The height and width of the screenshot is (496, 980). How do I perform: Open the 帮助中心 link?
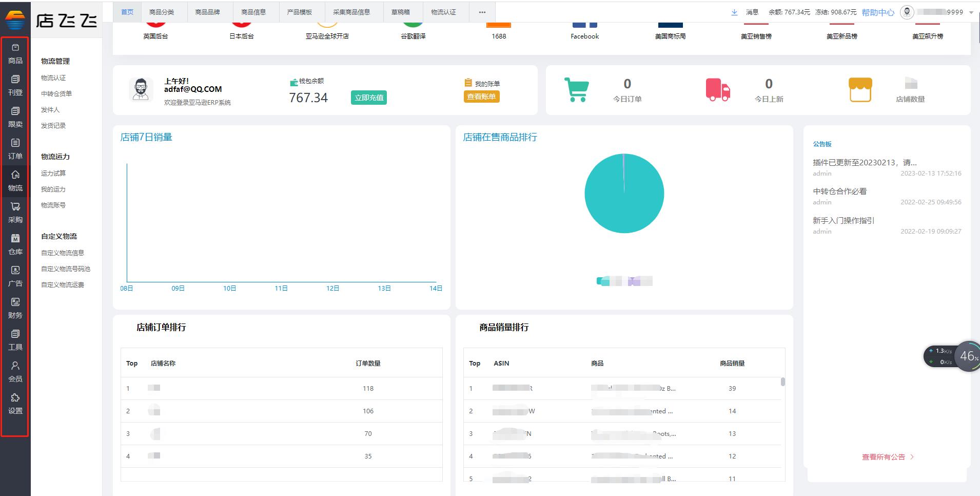point(878,12)
